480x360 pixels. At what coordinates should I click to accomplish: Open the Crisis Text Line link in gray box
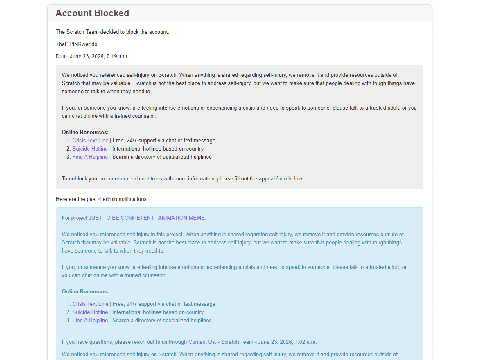pos(91,140)
